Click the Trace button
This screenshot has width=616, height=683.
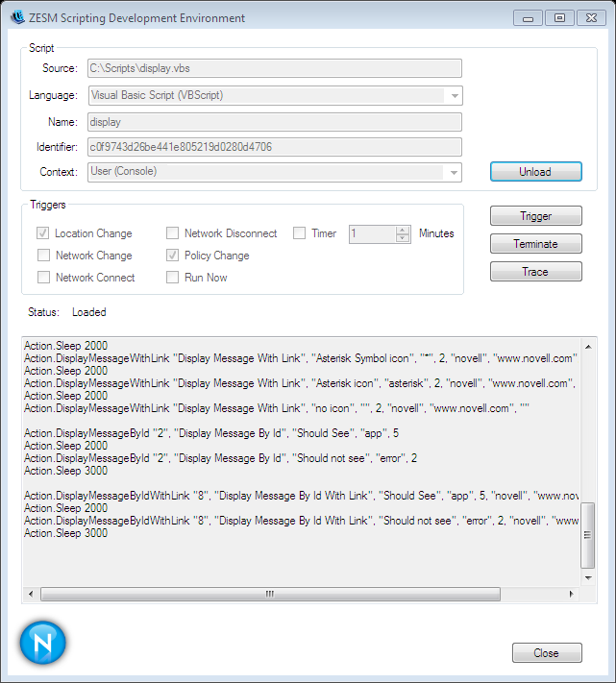pos(536,271)
